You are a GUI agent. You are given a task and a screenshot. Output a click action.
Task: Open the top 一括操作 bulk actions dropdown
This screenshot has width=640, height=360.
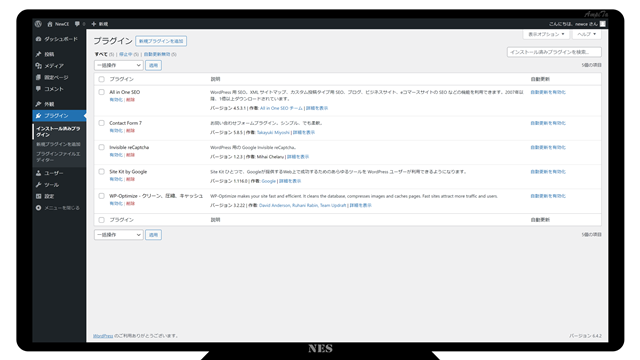(118, 65)
